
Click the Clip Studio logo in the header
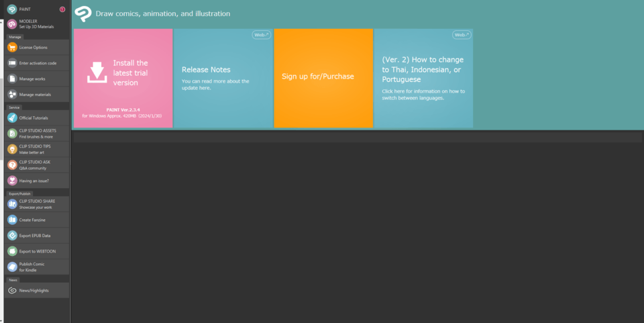(83, 14)
